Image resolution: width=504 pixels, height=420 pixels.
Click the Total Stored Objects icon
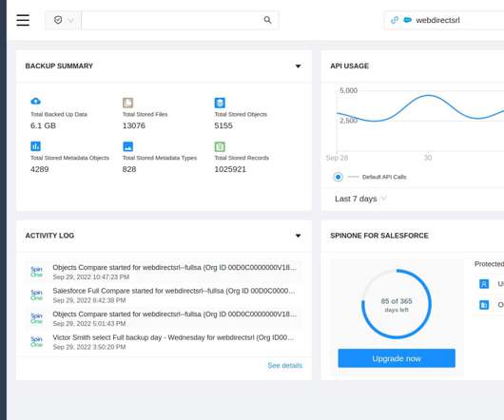[x=220, y=103]
